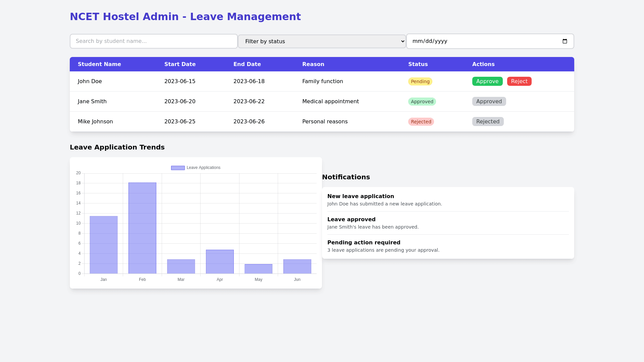This screenshot has height=362, width=644.
Task: Reject John Doe's leave request
Action: [x=519, y=81]
